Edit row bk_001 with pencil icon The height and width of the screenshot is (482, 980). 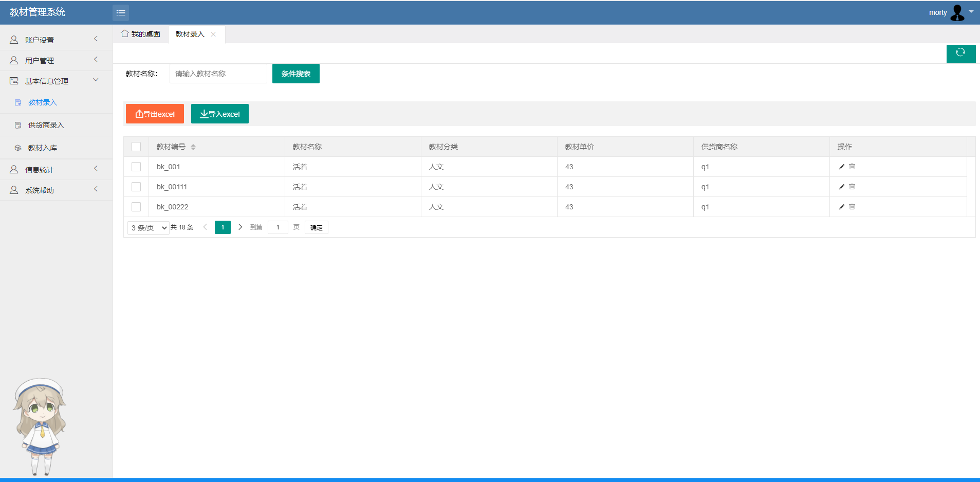click(842, 167)
